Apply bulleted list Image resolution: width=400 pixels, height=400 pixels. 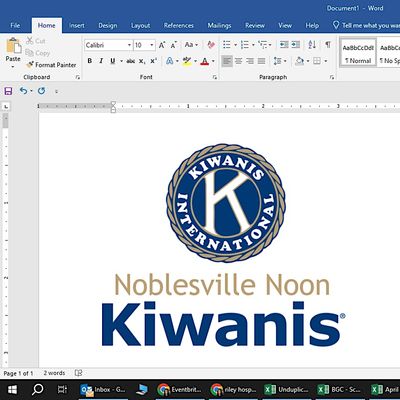pos(227,45)
